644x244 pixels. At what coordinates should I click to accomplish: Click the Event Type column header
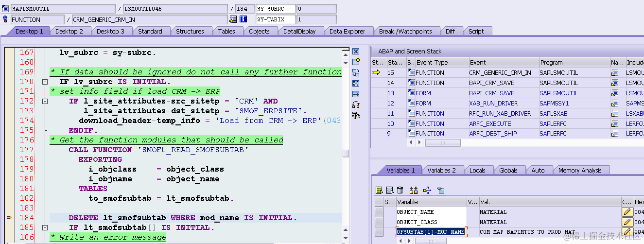[441, 62]
